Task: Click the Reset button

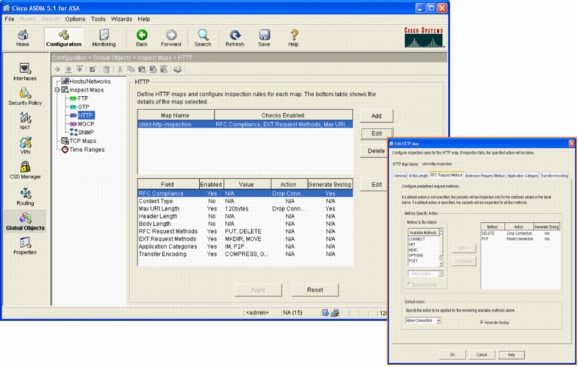Action: pyautogui.click(x=315, y=290)
